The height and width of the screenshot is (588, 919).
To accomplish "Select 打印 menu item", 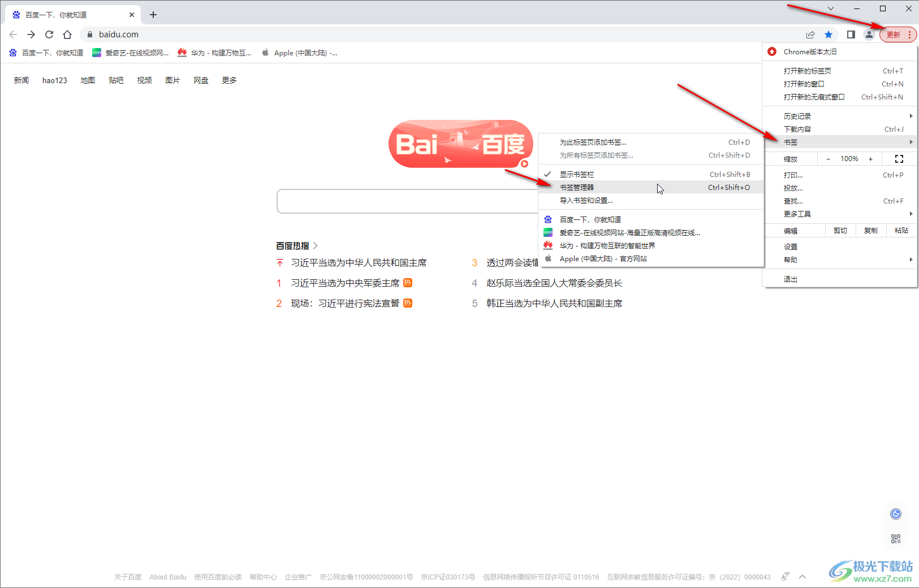I will pos(840,175).
